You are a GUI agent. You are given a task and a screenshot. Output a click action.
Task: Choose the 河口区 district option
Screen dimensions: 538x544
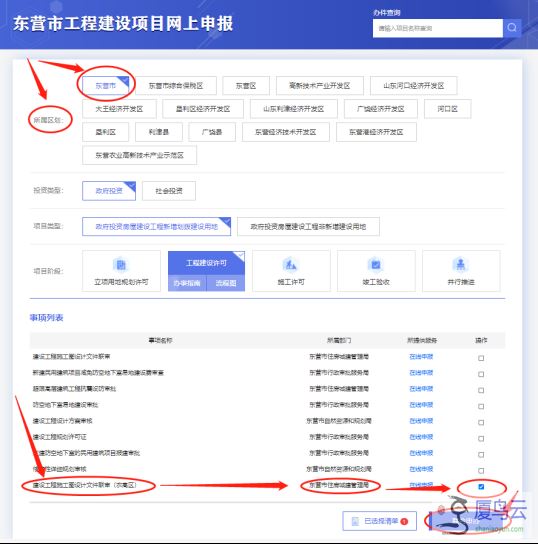pyautogui.click(x=447, y=109)
